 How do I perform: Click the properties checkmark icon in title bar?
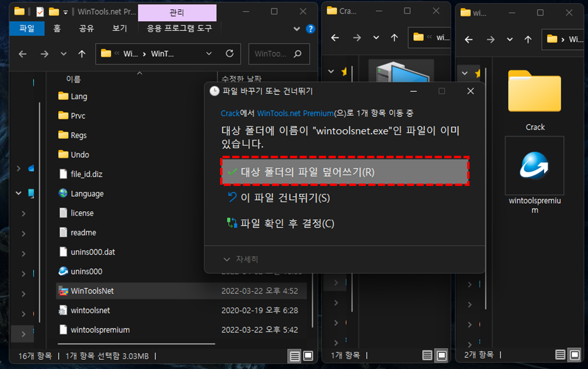pyautogui.click(x=40, y=12)
